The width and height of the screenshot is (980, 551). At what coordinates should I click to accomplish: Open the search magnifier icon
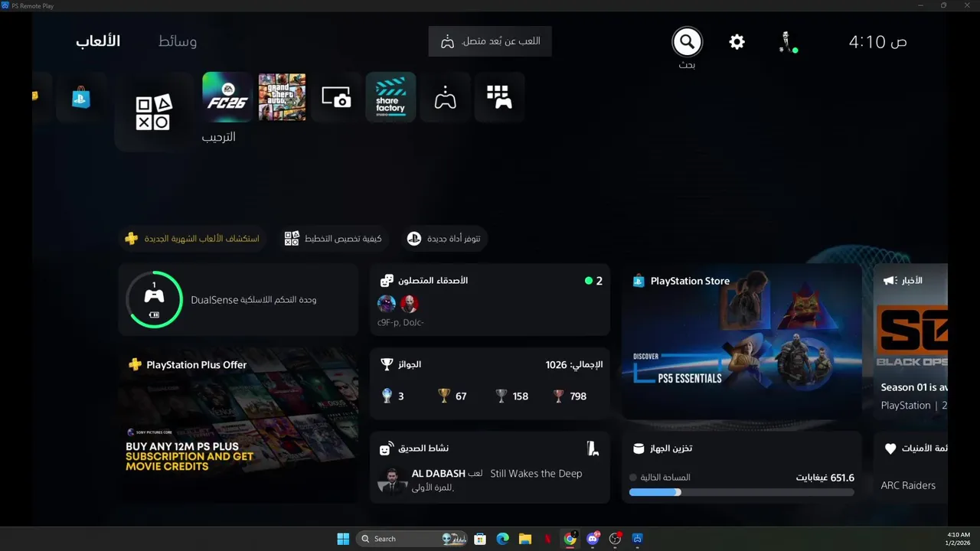point(687,41)
